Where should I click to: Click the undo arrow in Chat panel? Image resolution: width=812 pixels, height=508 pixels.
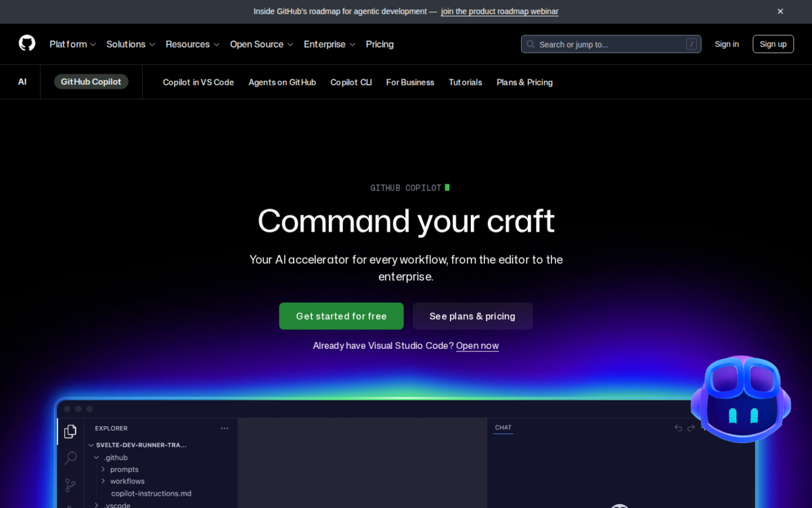(678, 428)
